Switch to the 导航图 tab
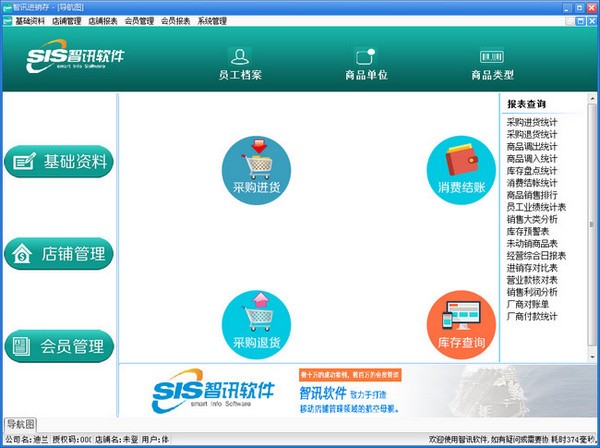The height and width of the screenshot is (448, 600). click(x=20, y=424)
